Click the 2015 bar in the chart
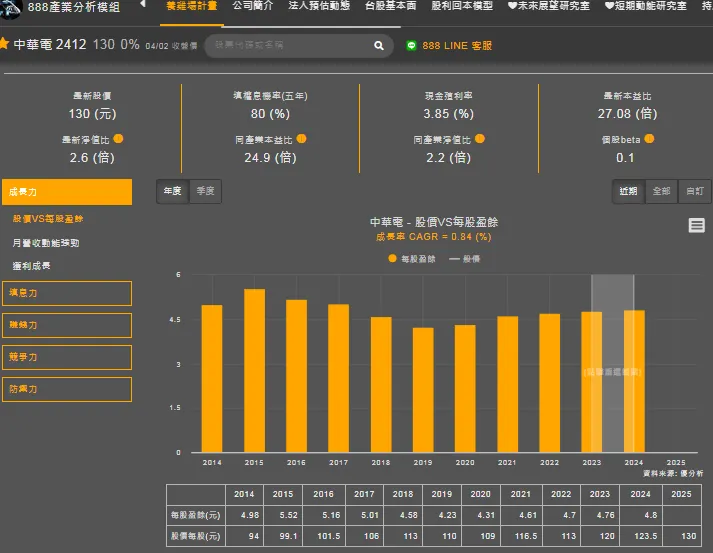 (254, 371)
